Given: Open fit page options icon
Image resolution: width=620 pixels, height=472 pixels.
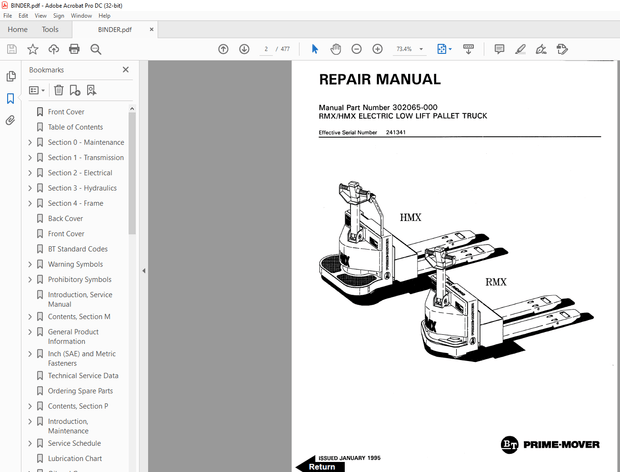Looking at the screenshot, I should pyautogui.click(x=444, y=49).
